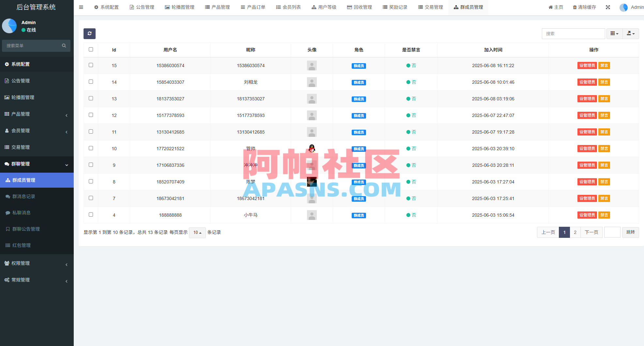This screenshot has height=346, width=644.
Task: Click the fullscreen toggle icon
Action: pyautogui.click(x=608, y=7)
